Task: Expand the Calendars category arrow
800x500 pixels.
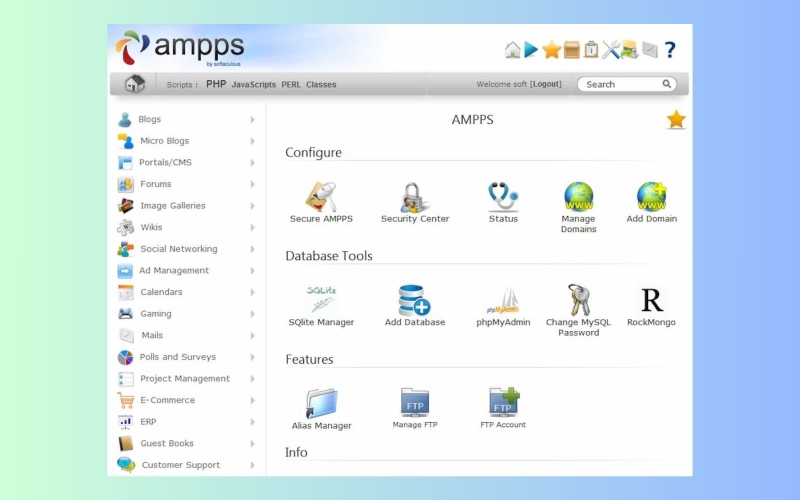Action: point(253,292)
